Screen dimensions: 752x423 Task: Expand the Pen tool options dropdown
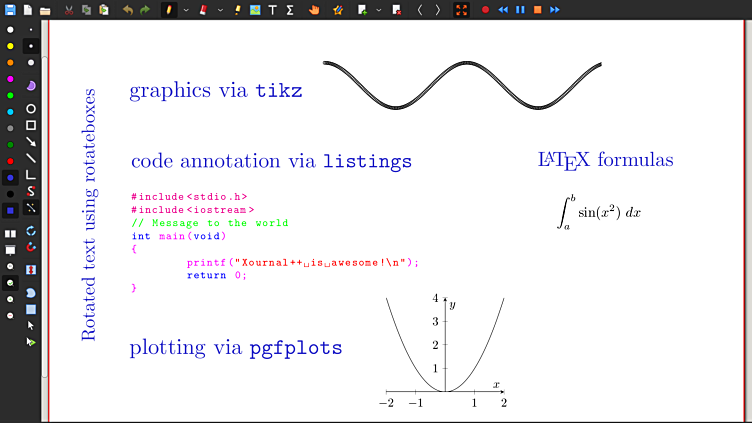click(186, 10)
